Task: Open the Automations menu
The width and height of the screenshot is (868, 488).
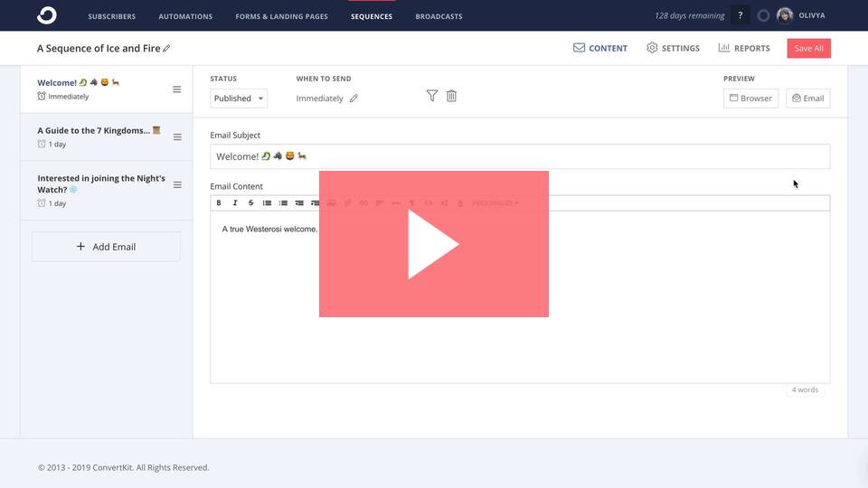Action: 185,16
